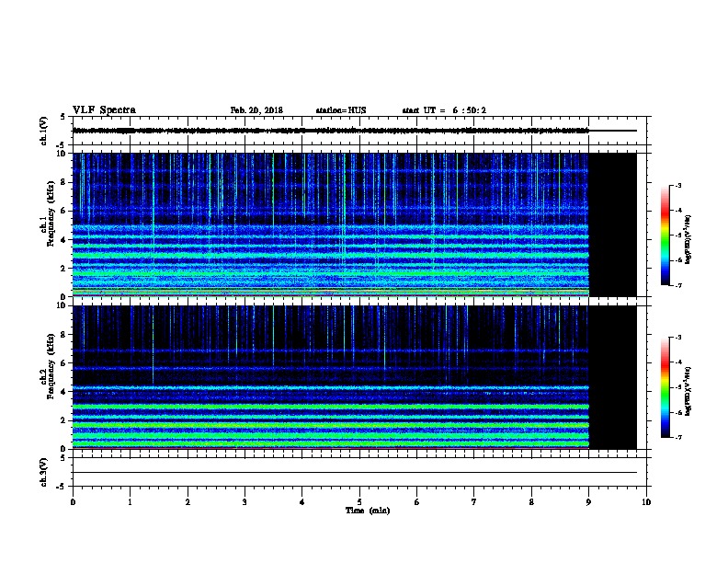This screenshot has width=728, height=563.
Task: Click the ch.1 "Frequency (kHz)" axis label
Action: tap(51, 213)
